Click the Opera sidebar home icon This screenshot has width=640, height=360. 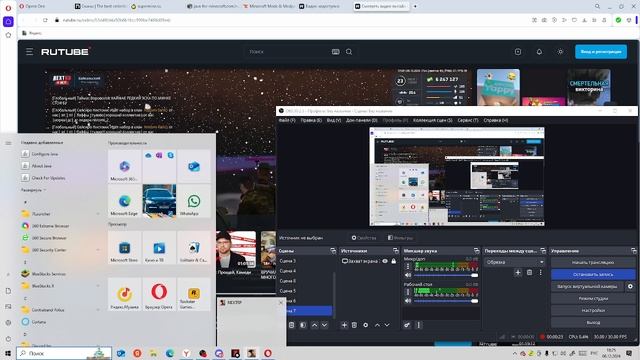click(x=8, y=22)
